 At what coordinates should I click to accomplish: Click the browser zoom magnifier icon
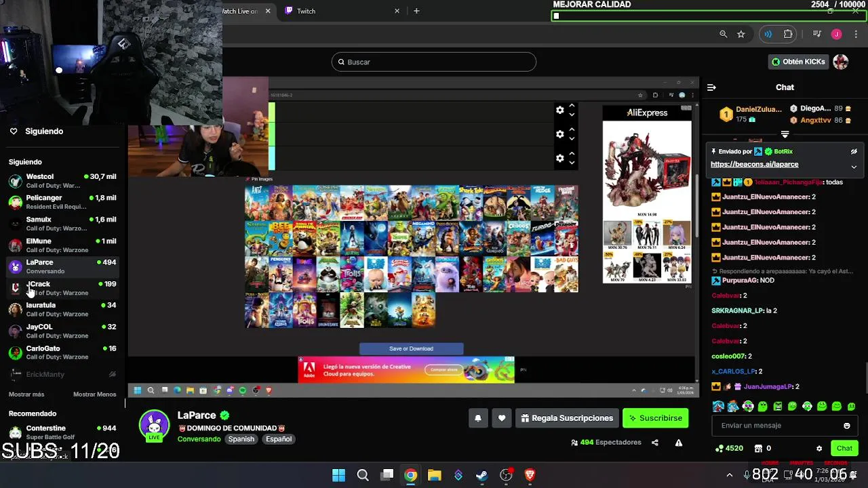click(x=724, y=34)
